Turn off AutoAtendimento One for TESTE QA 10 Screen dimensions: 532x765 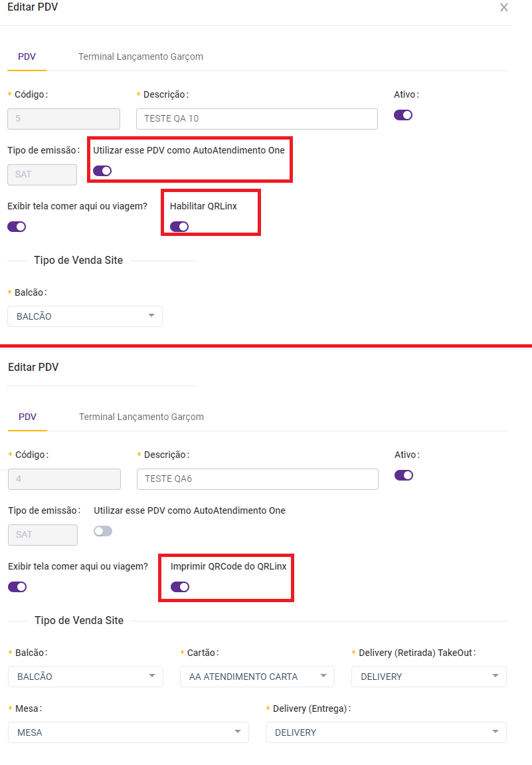(x=102, y=171)
